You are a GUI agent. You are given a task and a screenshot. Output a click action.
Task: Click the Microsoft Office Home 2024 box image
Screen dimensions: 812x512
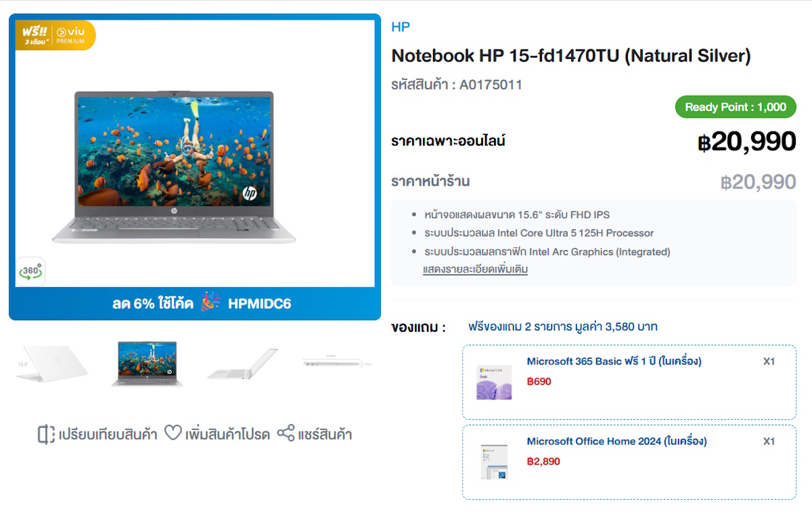click(494, 463)
